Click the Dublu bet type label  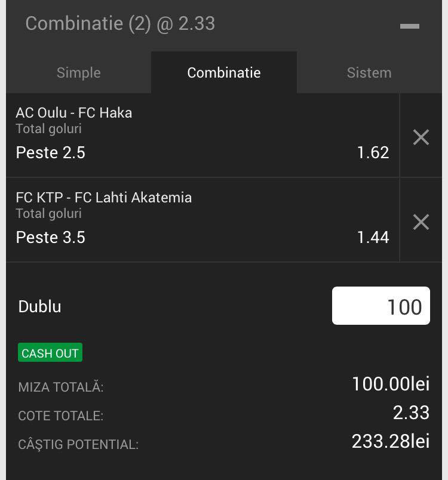(40, 306)
